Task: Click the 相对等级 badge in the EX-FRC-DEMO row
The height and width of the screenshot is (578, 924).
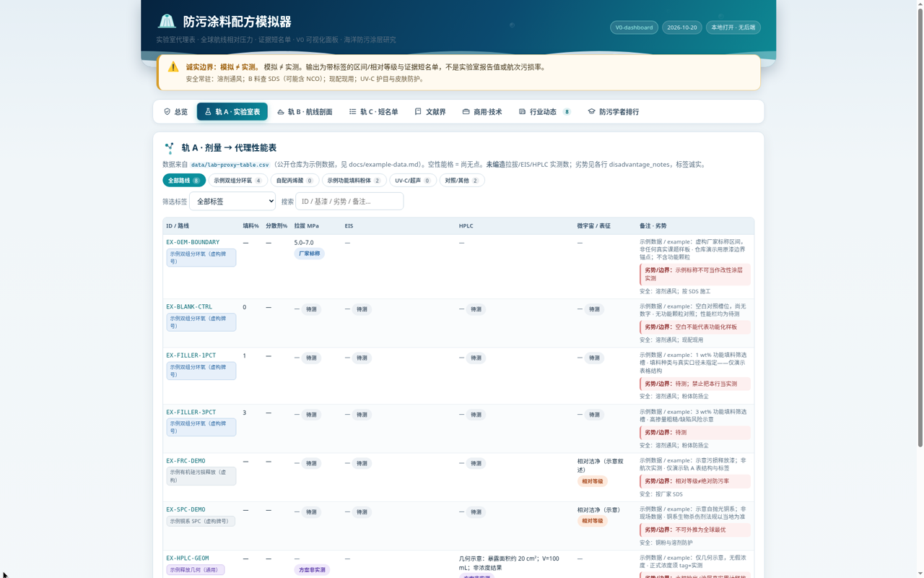Action: pyautogui.click(x=593, y=481)
